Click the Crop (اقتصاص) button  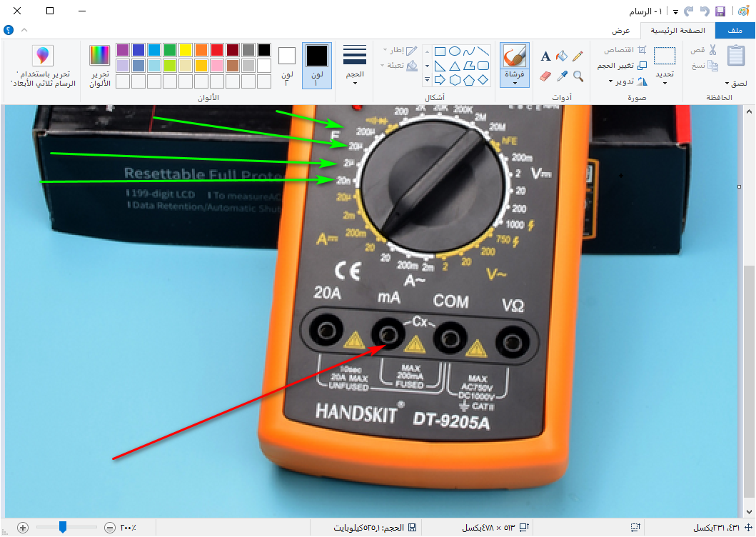click(x=625, y=50)
